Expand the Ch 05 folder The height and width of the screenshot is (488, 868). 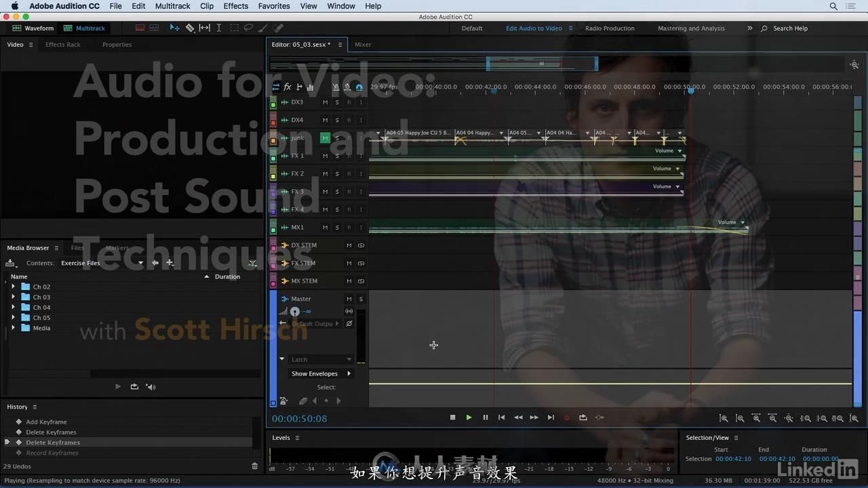click(13, 317)
